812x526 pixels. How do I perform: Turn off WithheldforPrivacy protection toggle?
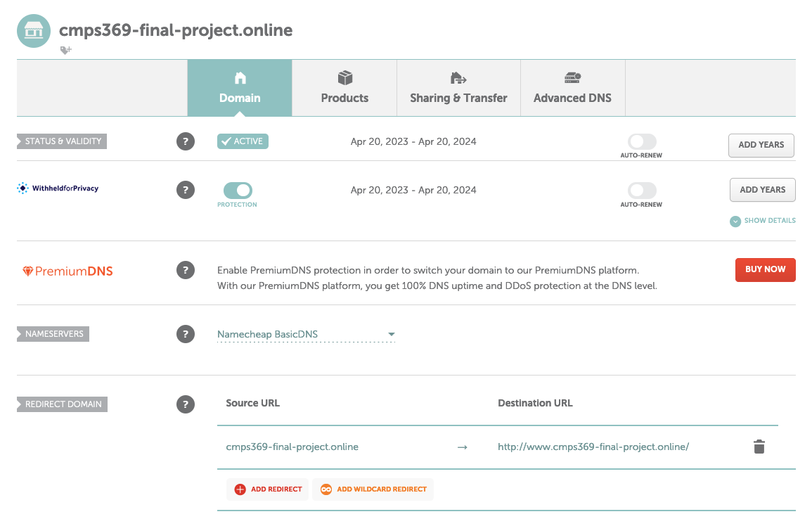pos(238,190)
